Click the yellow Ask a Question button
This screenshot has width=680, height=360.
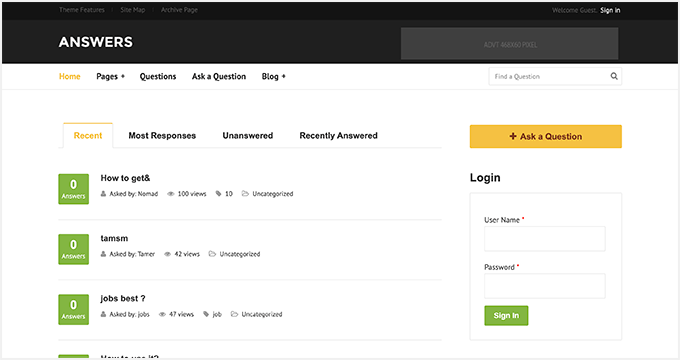[546, 136]
